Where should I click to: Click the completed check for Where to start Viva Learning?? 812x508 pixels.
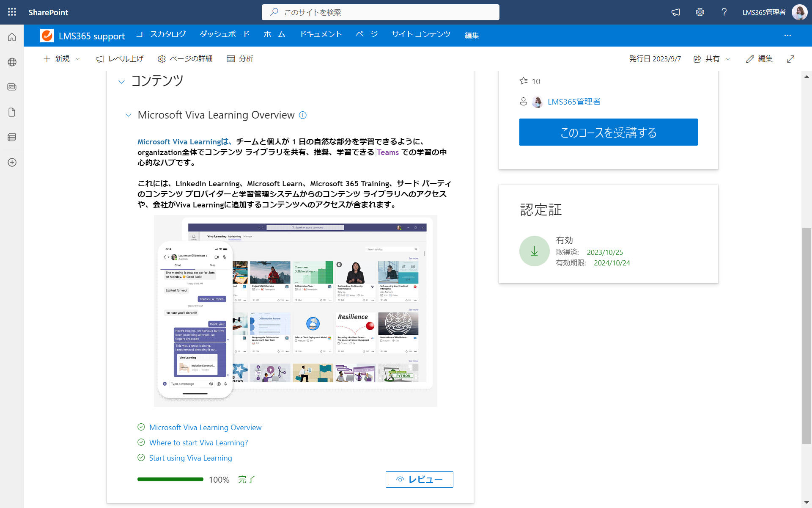click(141, 442)
